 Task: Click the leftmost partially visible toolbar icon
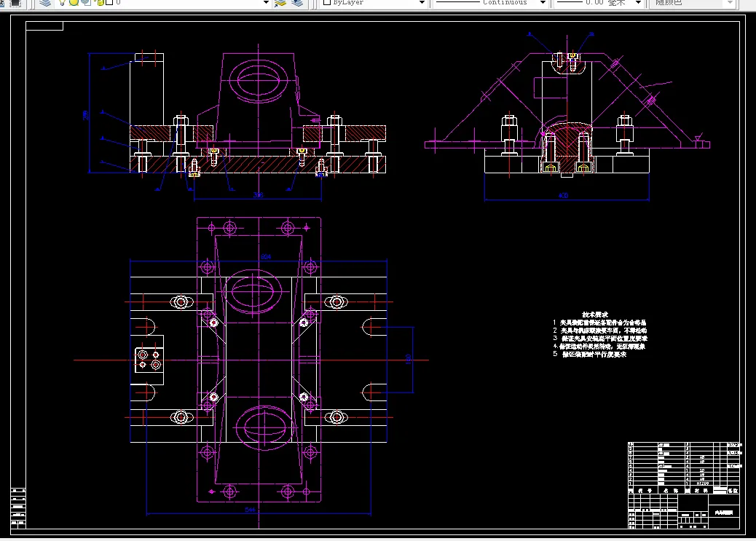2,2
